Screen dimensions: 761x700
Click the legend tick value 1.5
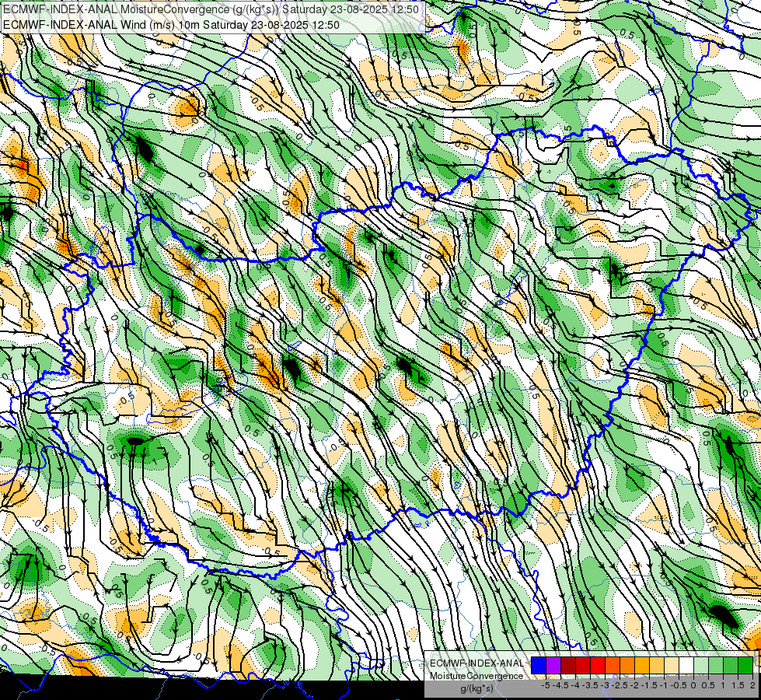(738, 685)
